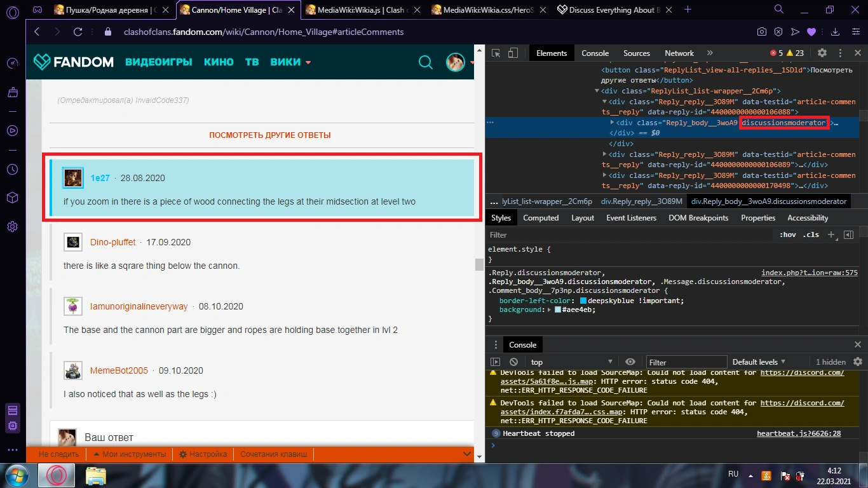The height and width of the screenshot is (488, 868).
Task: Expand the orange toolbar chevron
Action: [467, 454]
